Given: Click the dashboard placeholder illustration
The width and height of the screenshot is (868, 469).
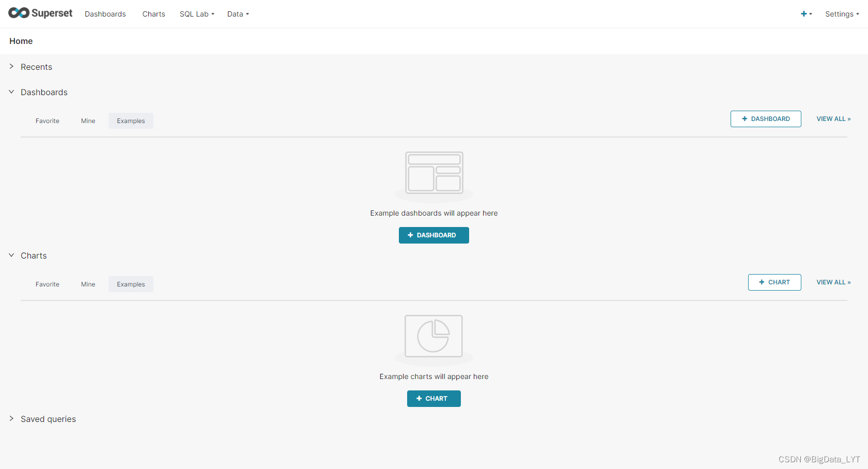Looking at the screenshot, I should click(434, 173).
